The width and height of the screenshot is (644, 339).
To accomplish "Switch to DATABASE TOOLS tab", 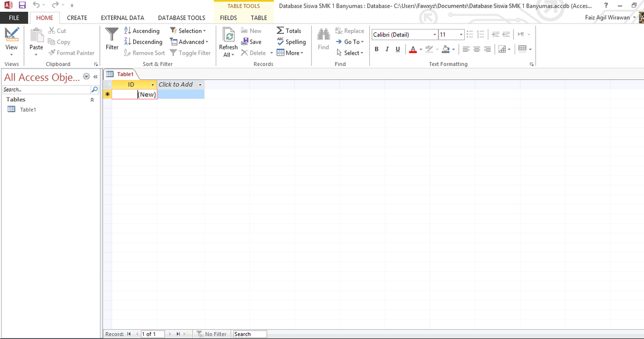I will [x=181, y=18].
